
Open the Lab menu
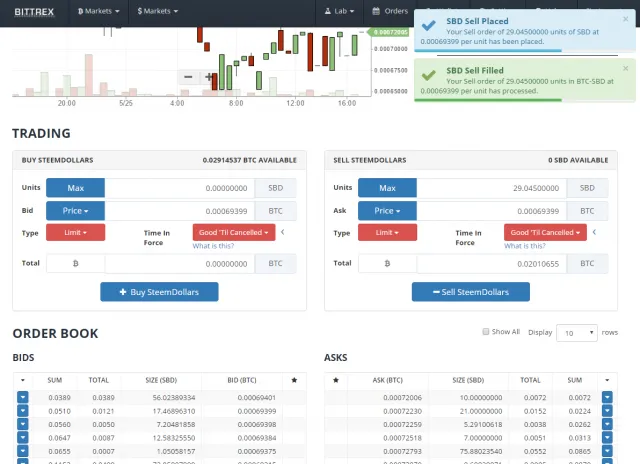339,11
